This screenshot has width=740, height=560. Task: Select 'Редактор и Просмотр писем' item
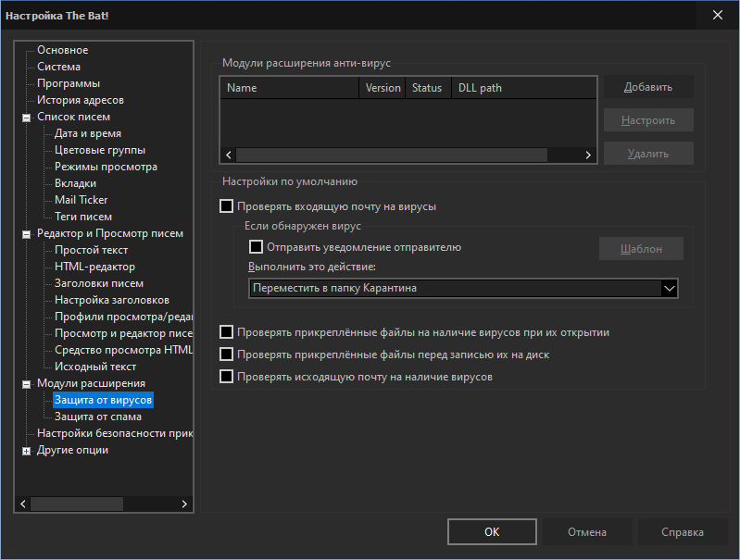pyautogui.click(x=110, y=233)
